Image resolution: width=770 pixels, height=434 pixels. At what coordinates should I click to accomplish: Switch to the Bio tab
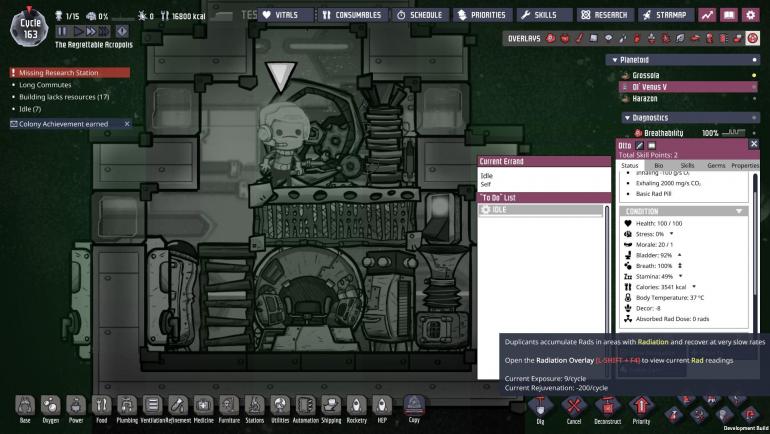click(x=659, y=165)
